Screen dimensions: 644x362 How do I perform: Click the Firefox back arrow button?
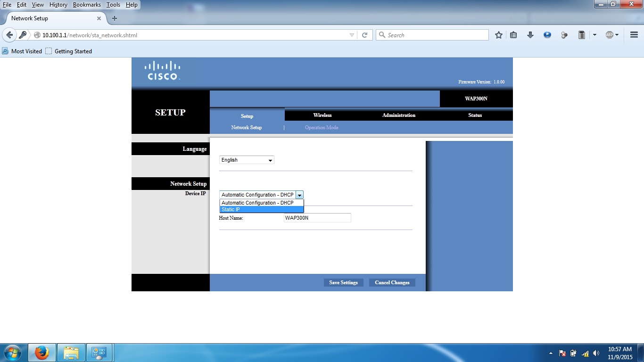pyautogui.click(x=9, y=35)
